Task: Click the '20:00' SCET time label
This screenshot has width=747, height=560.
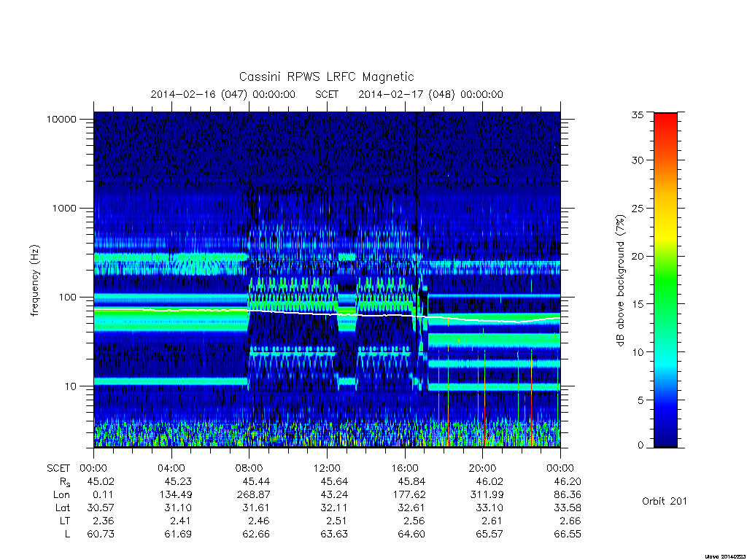Action: [x=483, y=468]
